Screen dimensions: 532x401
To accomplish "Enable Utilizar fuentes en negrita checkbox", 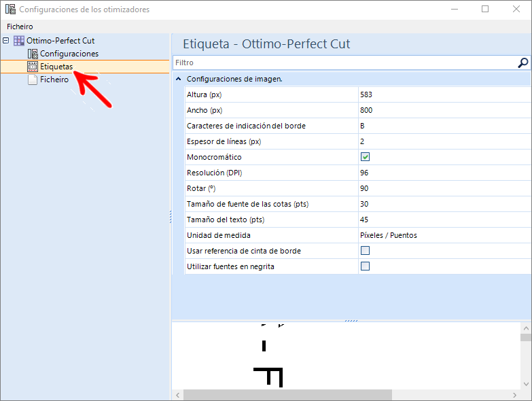I will tap(365, 266).
